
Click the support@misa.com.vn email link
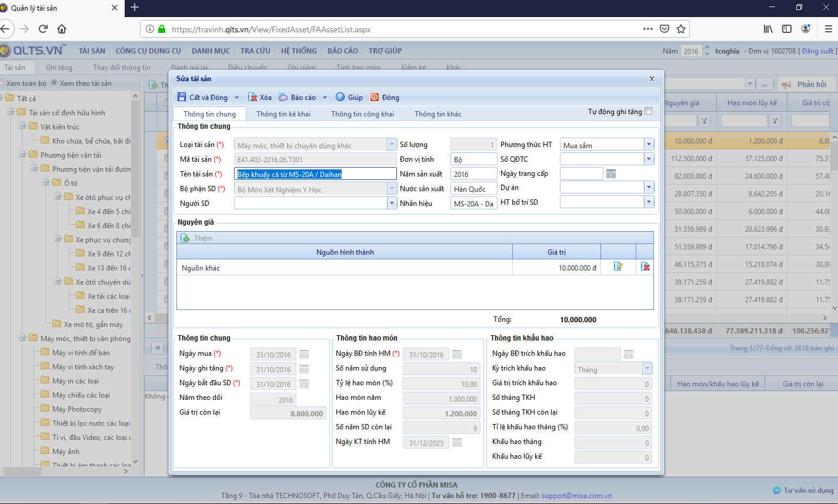point(576,496)
